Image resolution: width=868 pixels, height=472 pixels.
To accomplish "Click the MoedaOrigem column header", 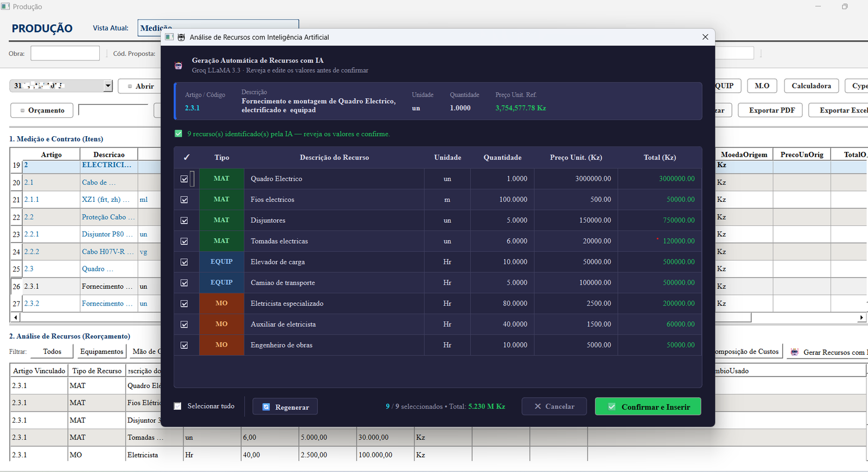I will pos(744,155).
